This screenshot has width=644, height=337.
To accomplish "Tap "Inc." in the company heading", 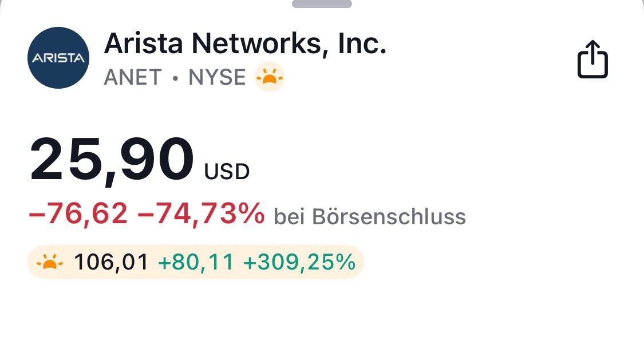I will tap(363, 43).
